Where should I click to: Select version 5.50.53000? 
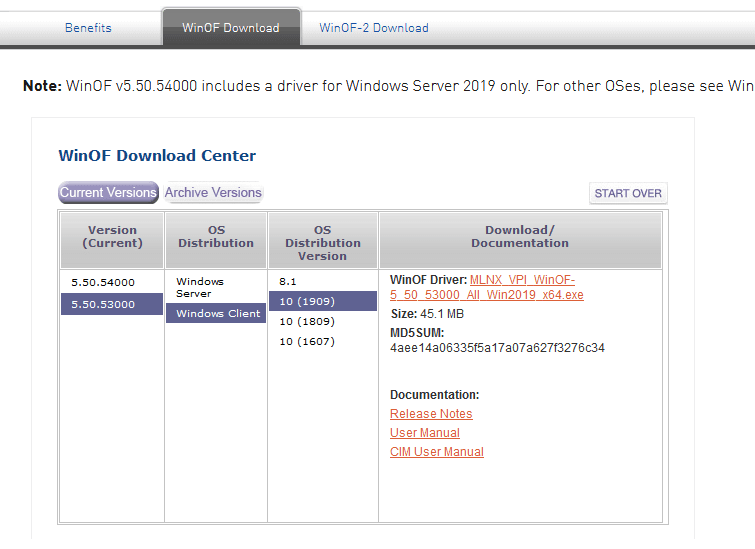(112, 304)
